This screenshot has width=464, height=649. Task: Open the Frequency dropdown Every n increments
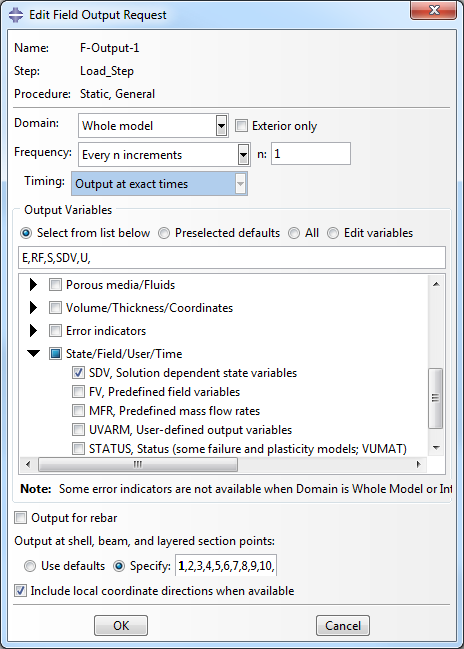pyautogui.click(x=164, y=154)
